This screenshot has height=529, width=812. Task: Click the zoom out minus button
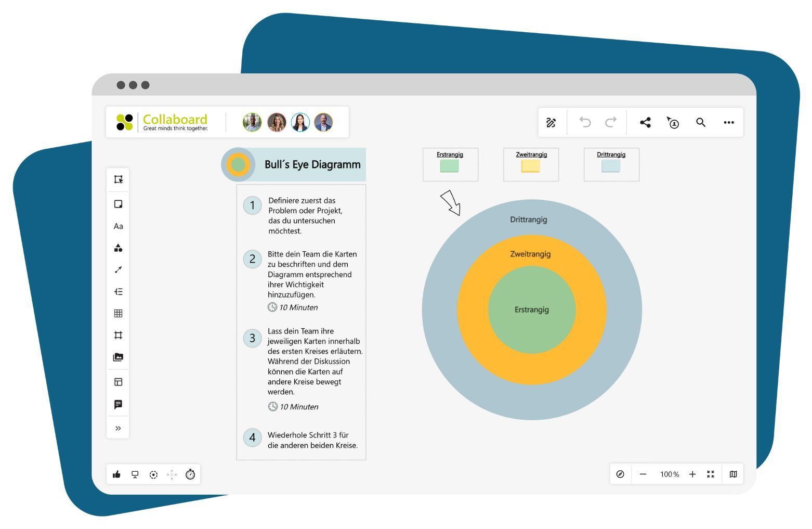point(643,474)
